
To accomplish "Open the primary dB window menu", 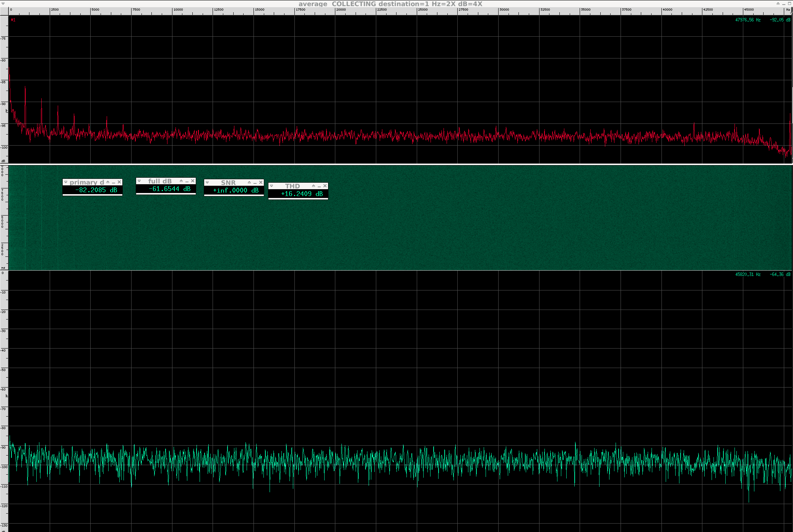I will pyautogui.click(x=66, y=182).
